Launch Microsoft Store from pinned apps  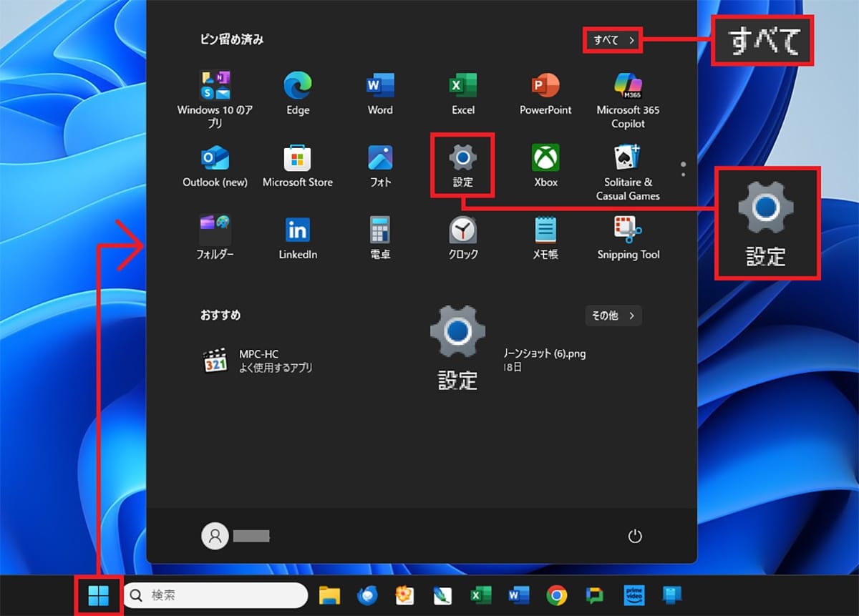pyautogui.click(x=298, y=166)
